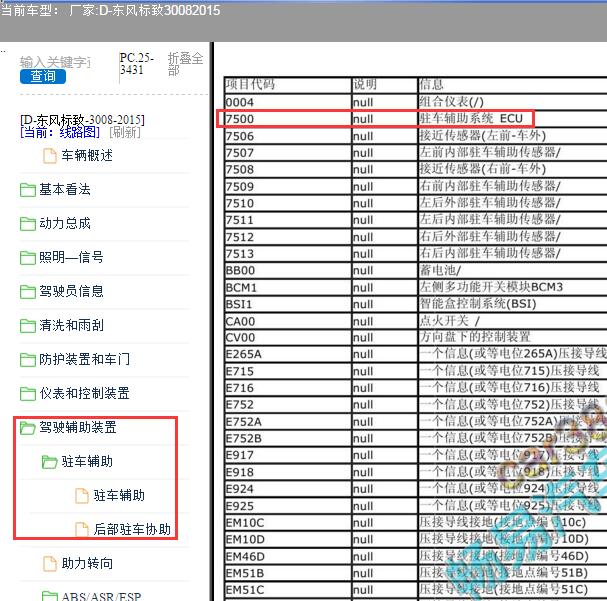Click code BB00 in the table
Screen dimensions: 607x601
240,271
